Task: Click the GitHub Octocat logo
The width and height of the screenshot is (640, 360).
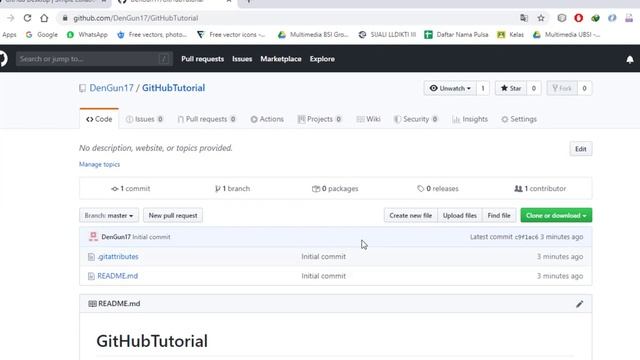Action: (3, 59)
